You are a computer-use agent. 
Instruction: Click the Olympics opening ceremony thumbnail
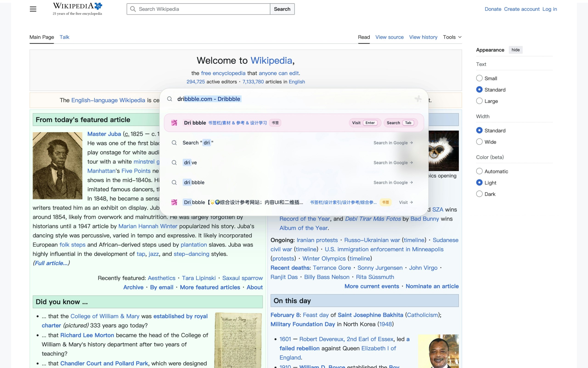(444, 151)
